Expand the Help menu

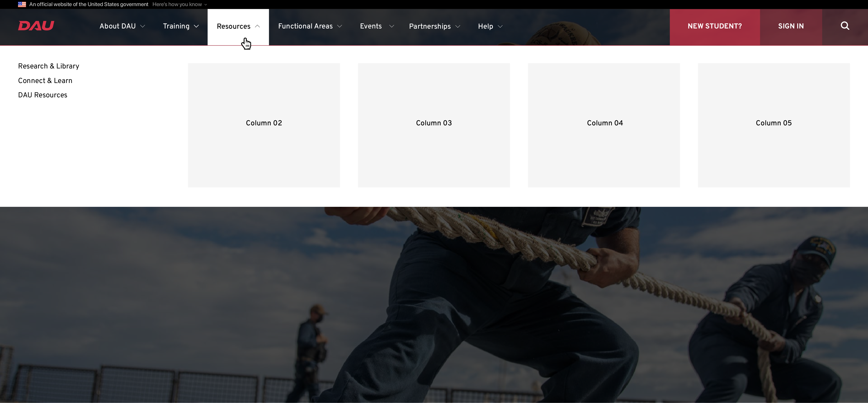point(490,26)
